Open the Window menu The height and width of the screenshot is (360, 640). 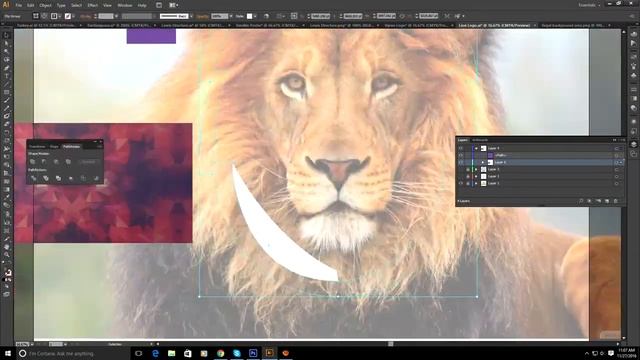[124, 5]
